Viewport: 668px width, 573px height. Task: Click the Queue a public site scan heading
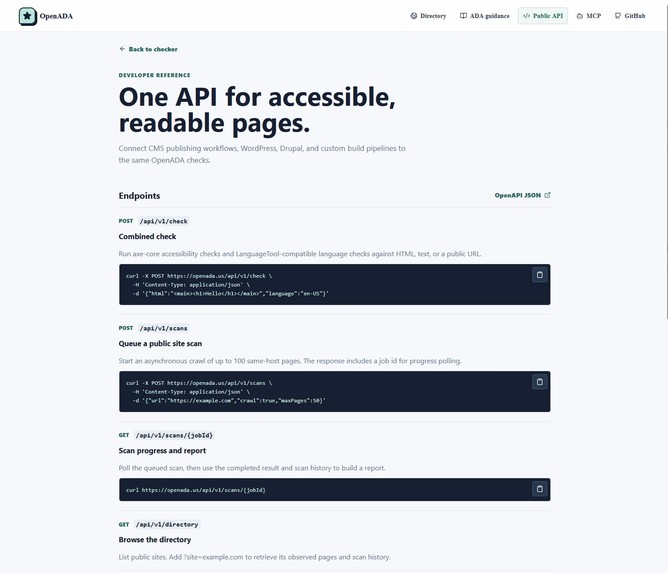160,343
